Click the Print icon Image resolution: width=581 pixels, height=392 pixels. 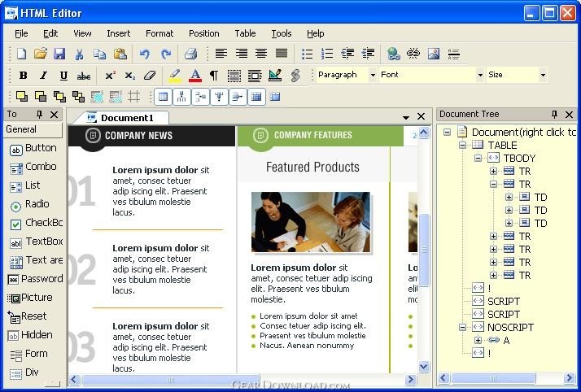pyautogui.click(x=190, y=54)
